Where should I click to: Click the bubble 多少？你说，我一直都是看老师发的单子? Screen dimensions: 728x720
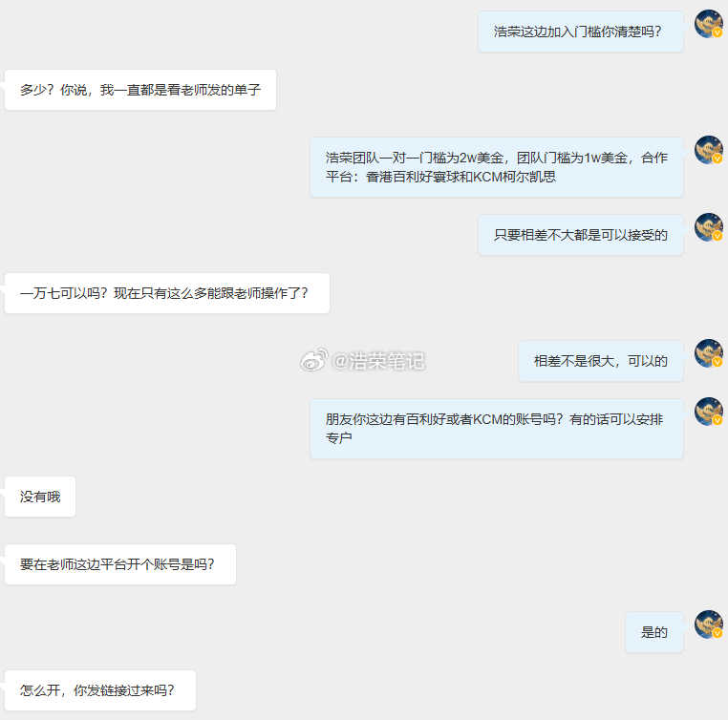140,90
